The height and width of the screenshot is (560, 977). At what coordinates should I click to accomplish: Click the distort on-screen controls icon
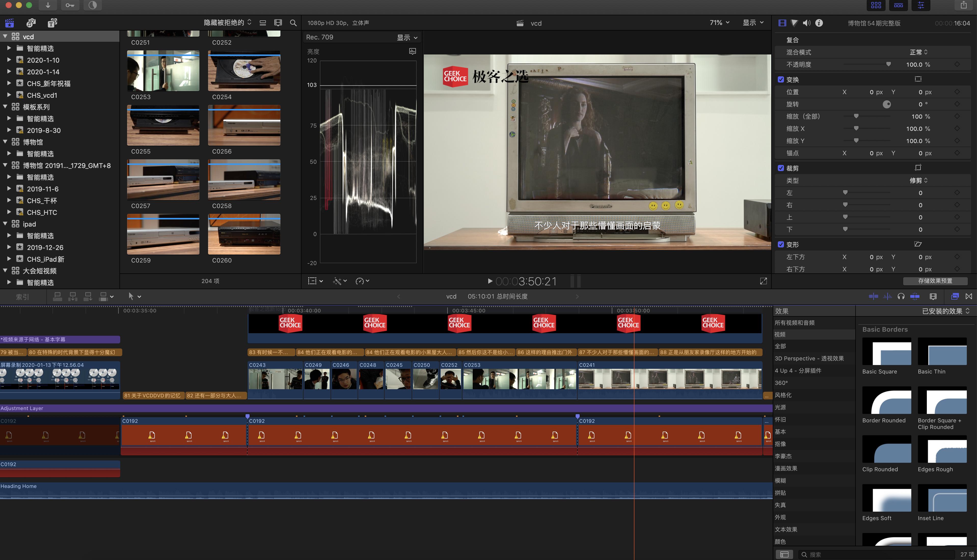[x=918, y=244]
